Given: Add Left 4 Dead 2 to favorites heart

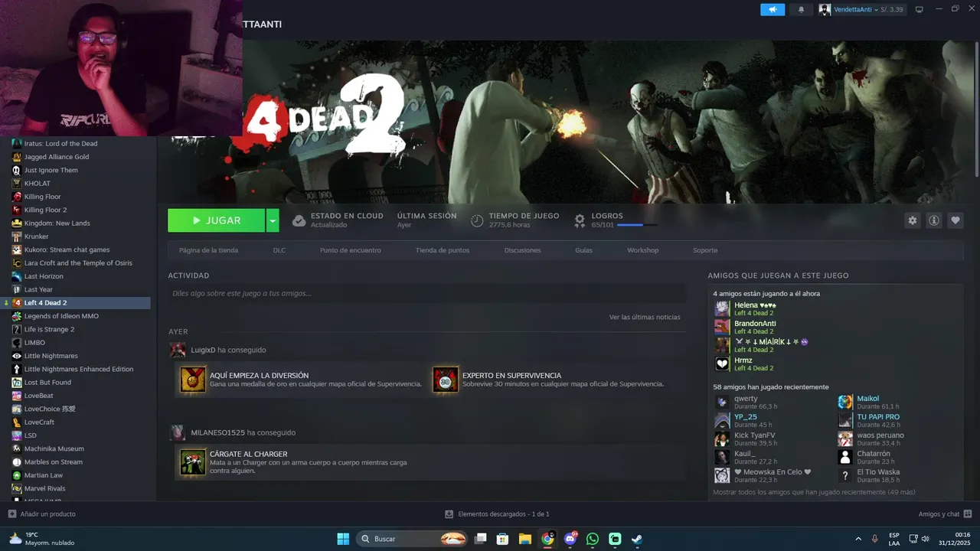Looking at the screenshot, I should 955,220.
